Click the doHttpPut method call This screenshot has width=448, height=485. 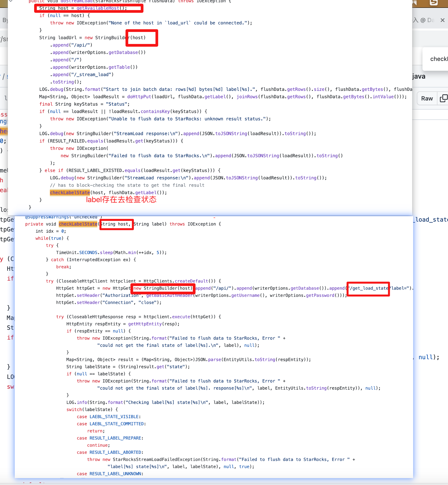139,97
